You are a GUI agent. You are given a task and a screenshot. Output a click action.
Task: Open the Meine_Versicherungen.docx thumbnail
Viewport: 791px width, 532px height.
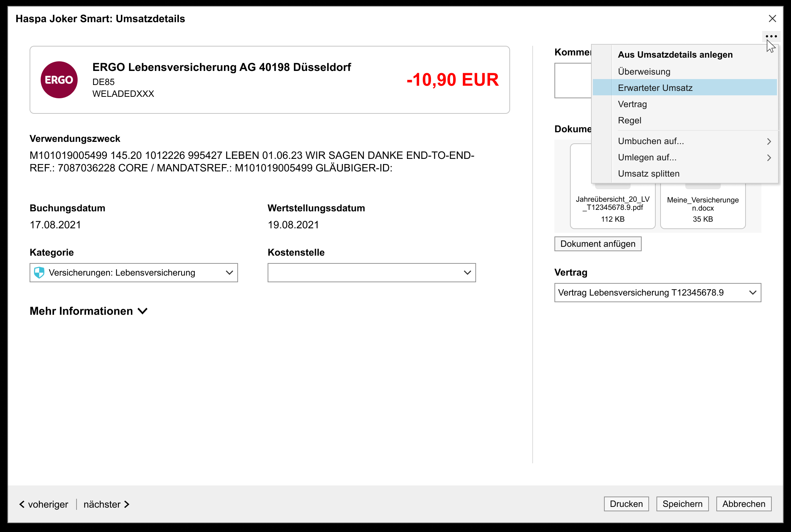click(x=703, y=207)
